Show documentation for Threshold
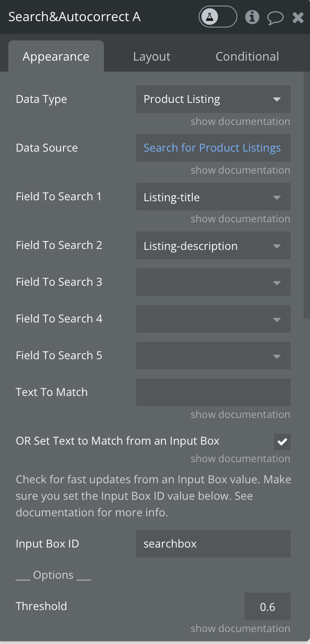This screenshot has width=310, height=644. (240, 628)
